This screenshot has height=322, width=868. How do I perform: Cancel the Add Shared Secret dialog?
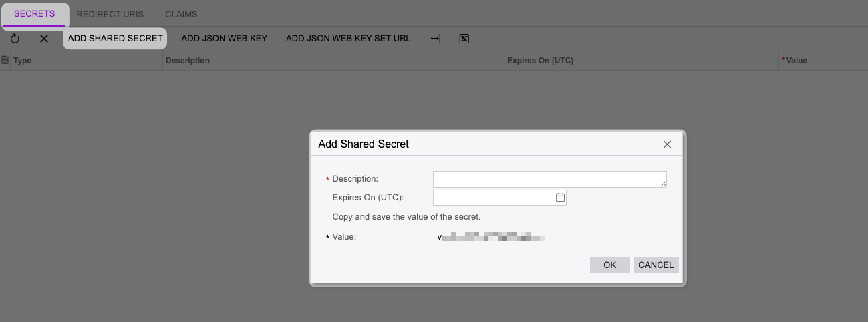(656, 265)
